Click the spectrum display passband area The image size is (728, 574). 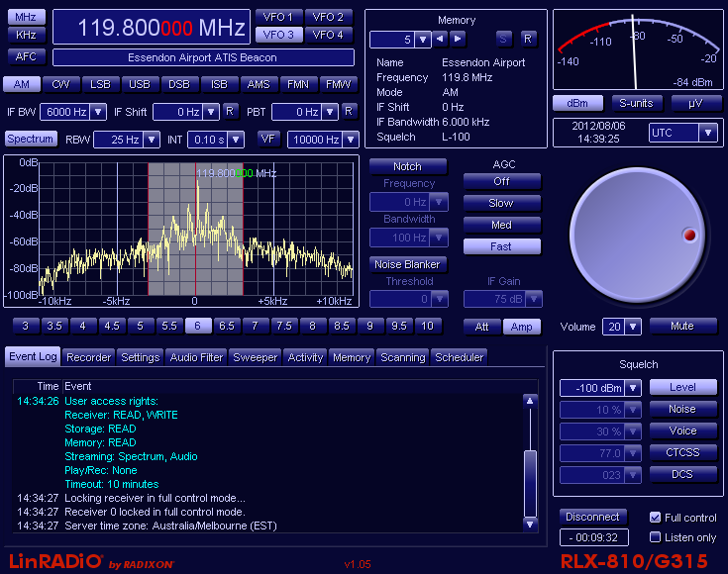(x=195, y=229)
